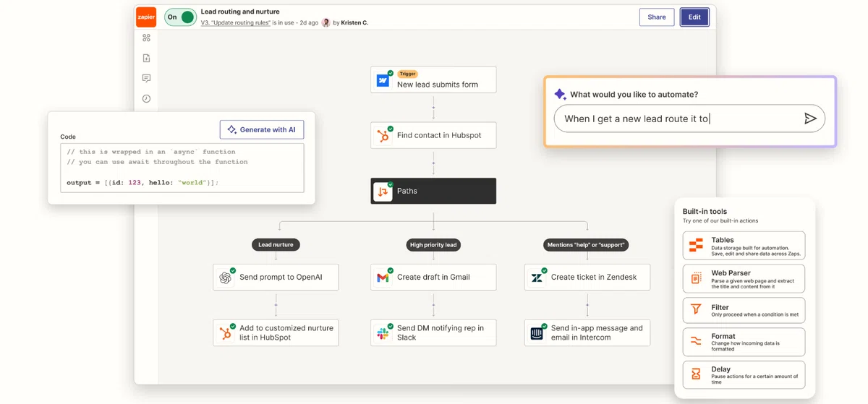868x404 pixels.
Task: Click add-step plus below trigger step
Action: (433, 108)
